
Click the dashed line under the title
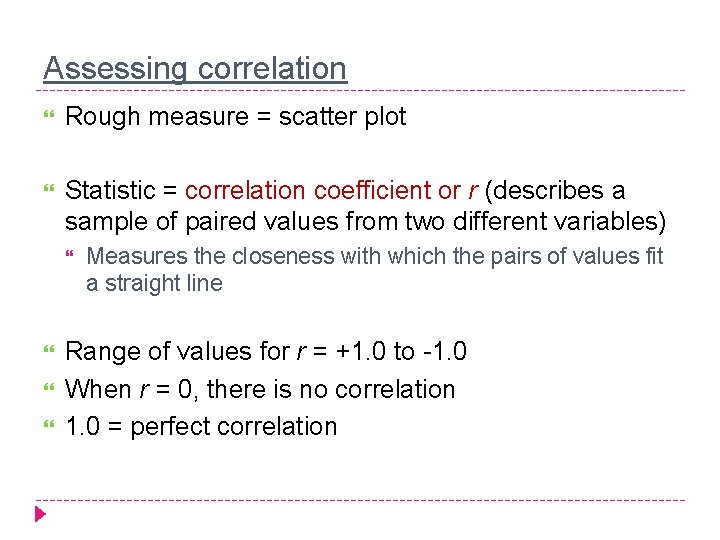coord(360,90)
